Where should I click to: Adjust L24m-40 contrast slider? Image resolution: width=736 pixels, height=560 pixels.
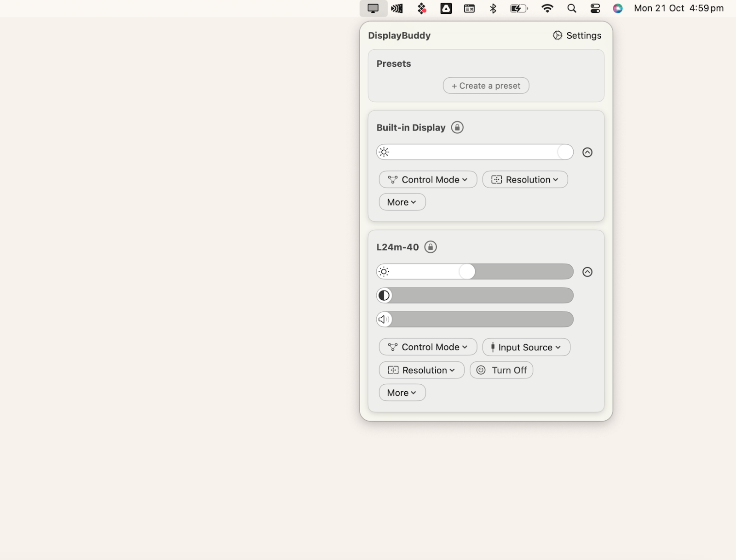click(475, 295)
